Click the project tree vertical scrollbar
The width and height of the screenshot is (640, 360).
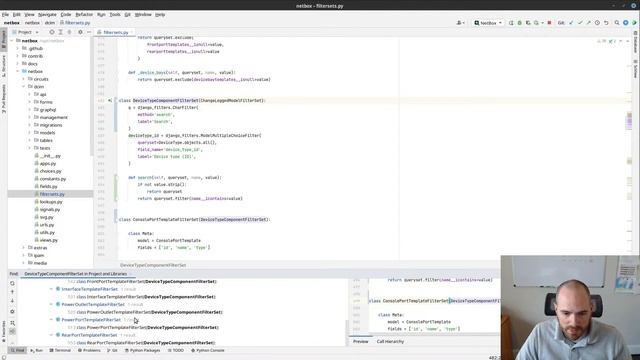(x=91, y=96)
